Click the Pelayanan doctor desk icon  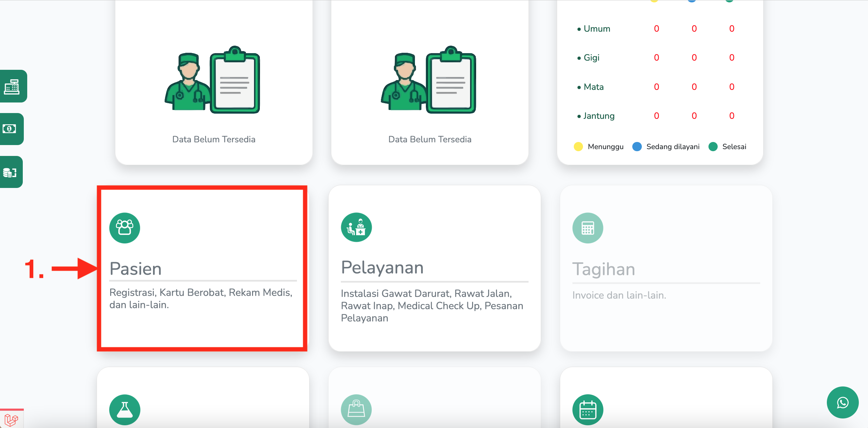356,228
